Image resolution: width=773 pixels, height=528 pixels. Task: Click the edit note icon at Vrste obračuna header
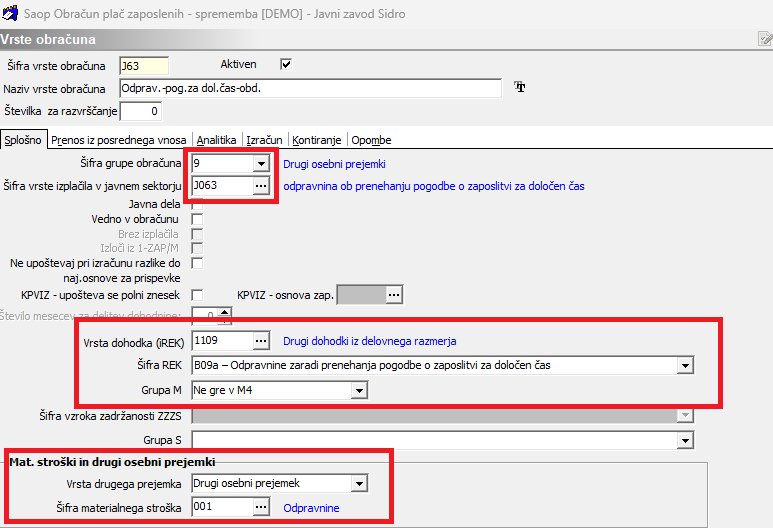point(765,38)
